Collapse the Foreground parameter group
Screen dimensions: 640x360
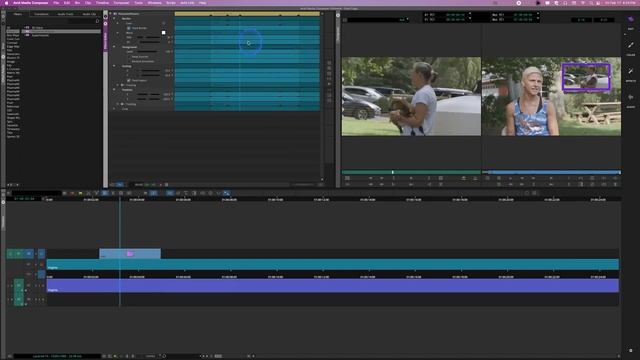(x=114, y=47)
